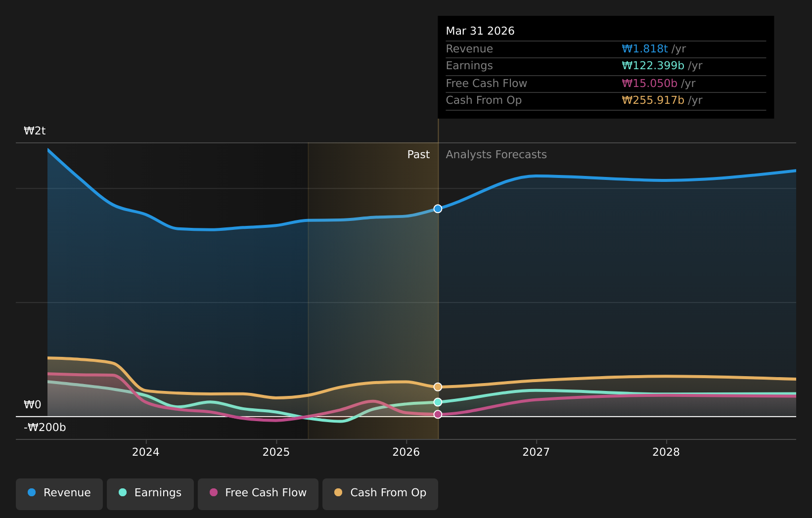Click the ₩2t y-axis label

[35, 130]
